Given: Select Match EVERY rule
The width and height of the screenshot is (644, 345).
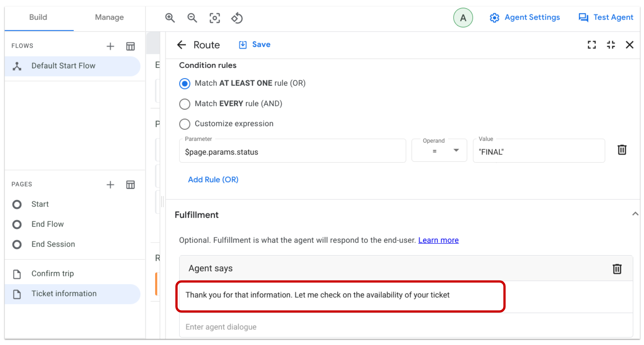Looking at the screenshot, I should tap(184, 104).
